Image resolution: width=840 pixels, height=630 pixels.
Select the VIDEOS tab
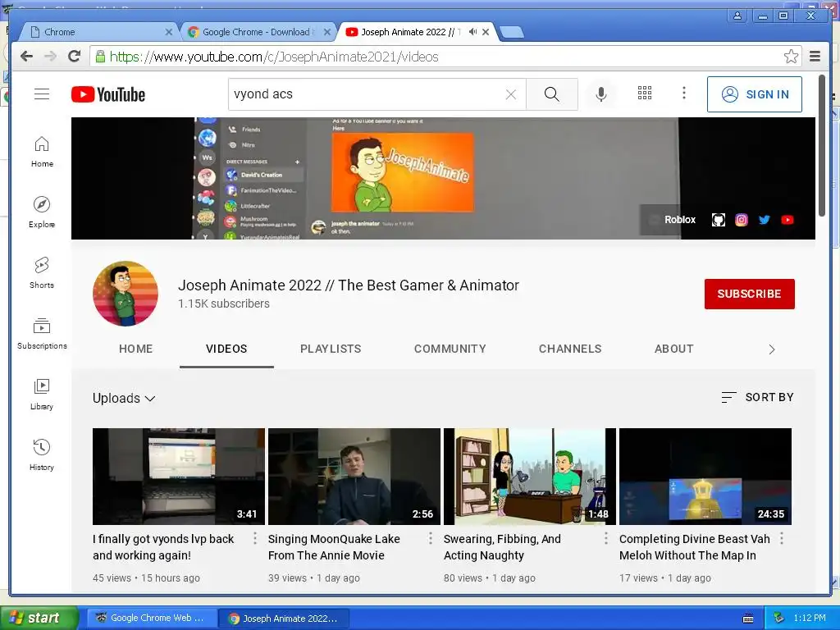226,349
